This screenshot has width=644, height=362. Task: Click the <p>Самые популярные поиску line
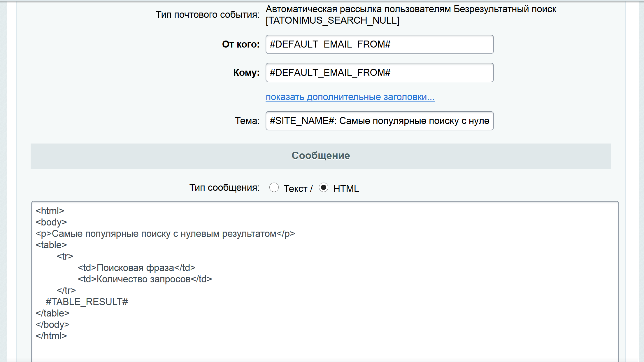point(165,234)
